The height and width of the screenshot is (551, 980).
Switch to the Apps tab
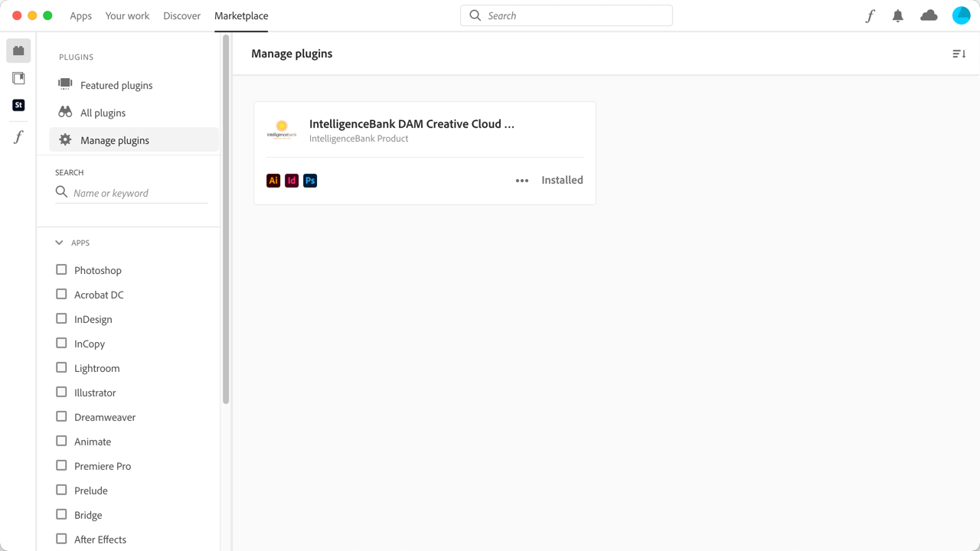[80, 16]
